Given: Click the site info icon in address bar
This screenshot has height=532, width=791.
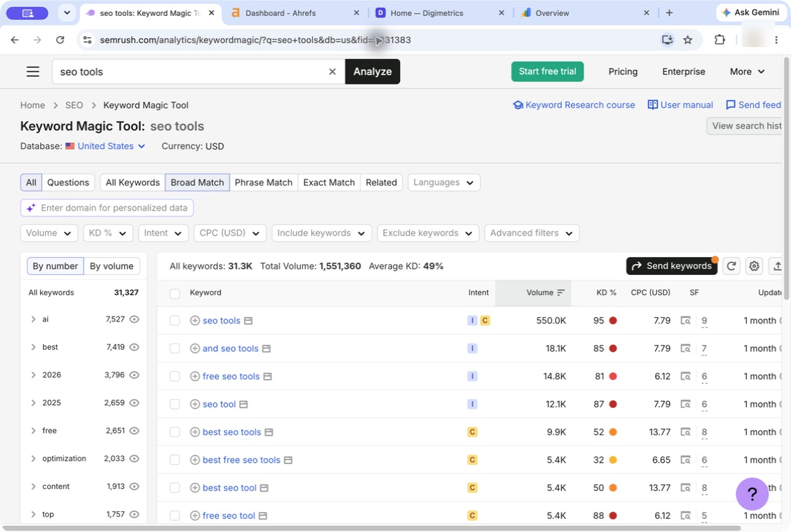Looking at the screenshot, I should [87, 40].
